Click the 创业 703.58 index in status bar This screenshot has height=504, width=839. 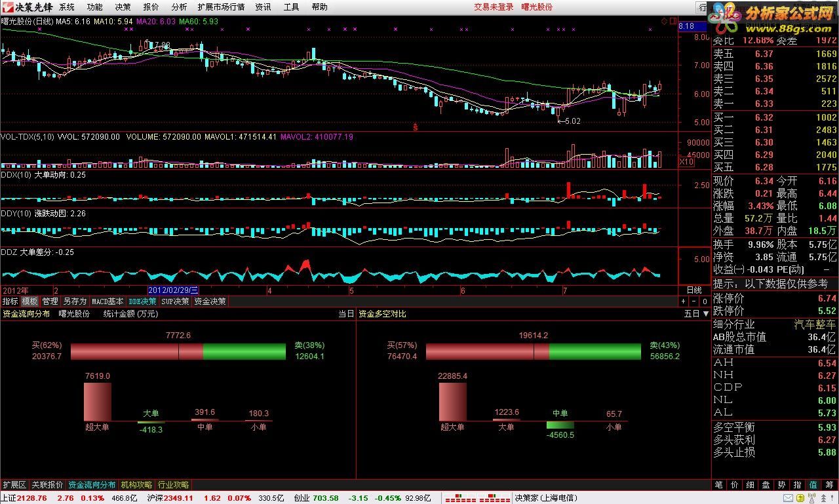pyautogui.click(x=316, y=498)
